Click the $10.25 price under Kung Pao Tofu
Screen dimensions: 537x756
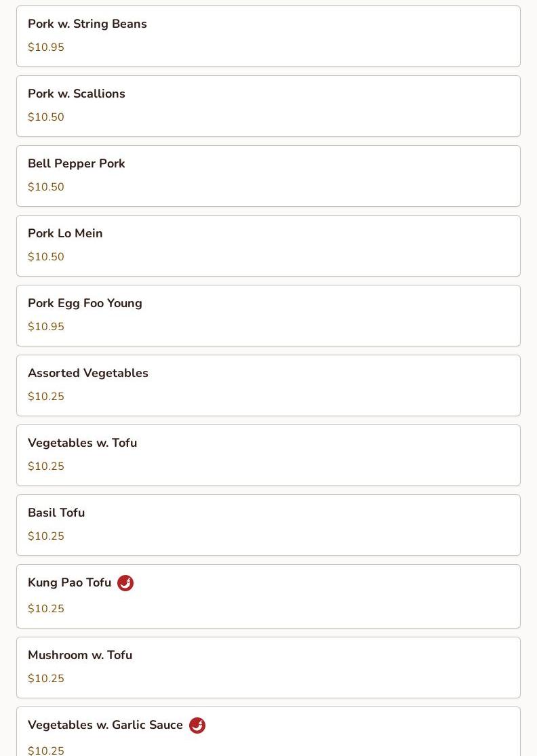46,608
